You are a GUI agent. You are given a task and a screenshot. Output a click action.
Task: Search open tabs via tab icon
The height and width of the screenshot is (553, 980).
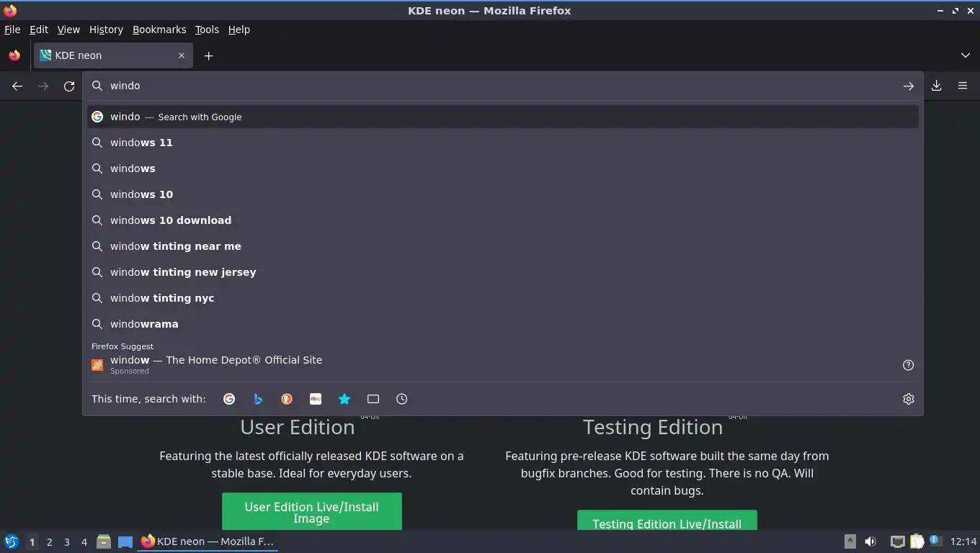373,399
